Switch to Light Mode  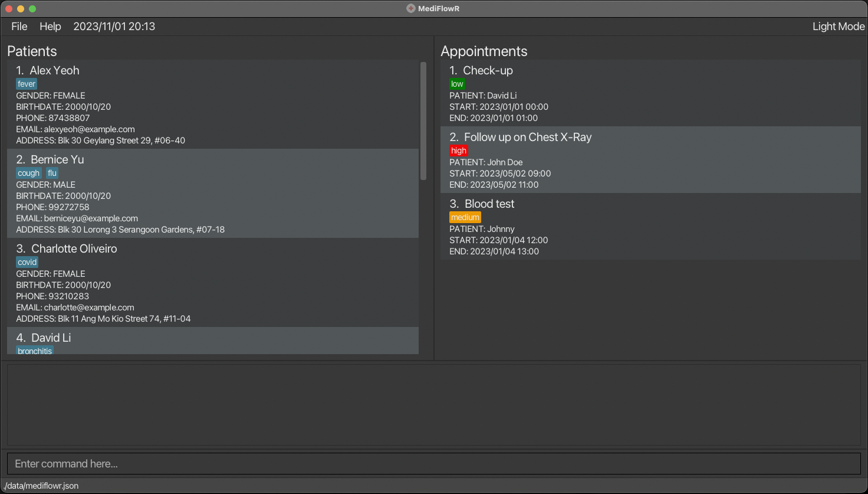click(838, 26)
